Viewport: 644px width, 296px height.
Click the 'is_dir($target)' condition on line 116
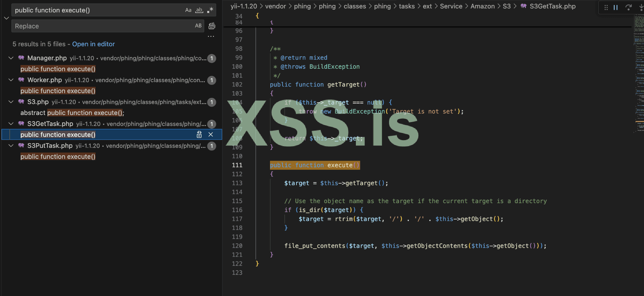tap(326, 210)
